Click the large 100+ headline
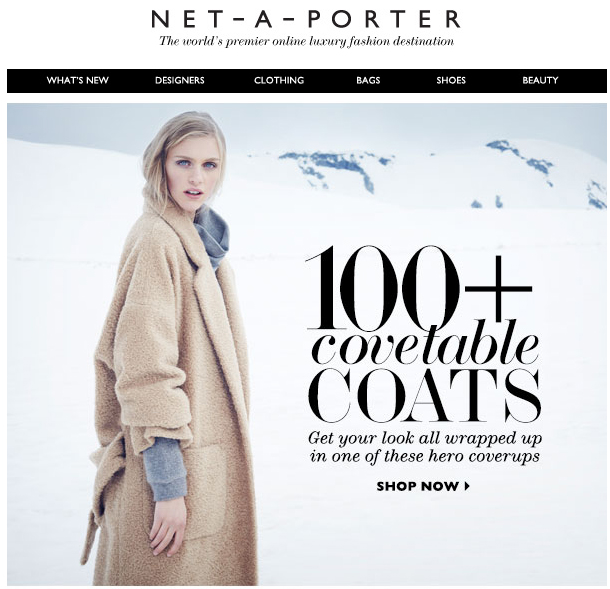 [x=419, y=287]
